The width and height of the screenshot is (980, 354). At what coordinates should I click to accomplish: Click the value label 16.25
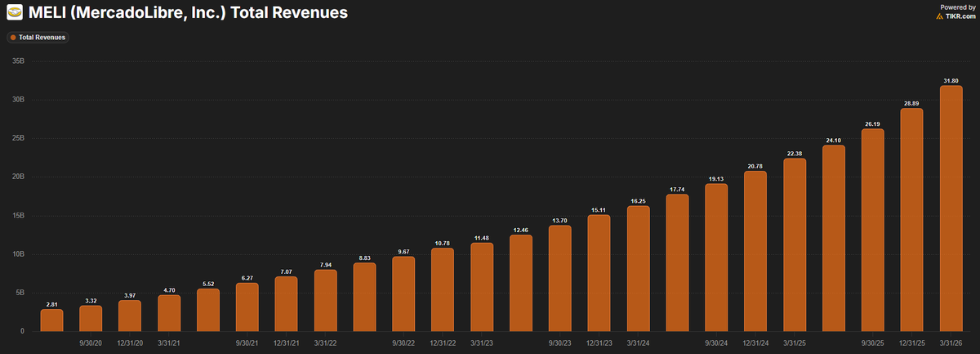(639, 201)
